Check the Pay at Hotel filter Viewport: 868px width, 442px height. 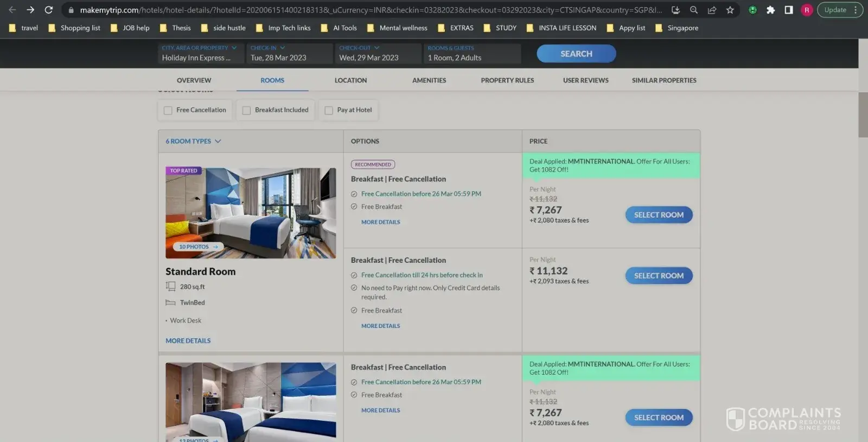pyautogui.click(x=329, y=110)
